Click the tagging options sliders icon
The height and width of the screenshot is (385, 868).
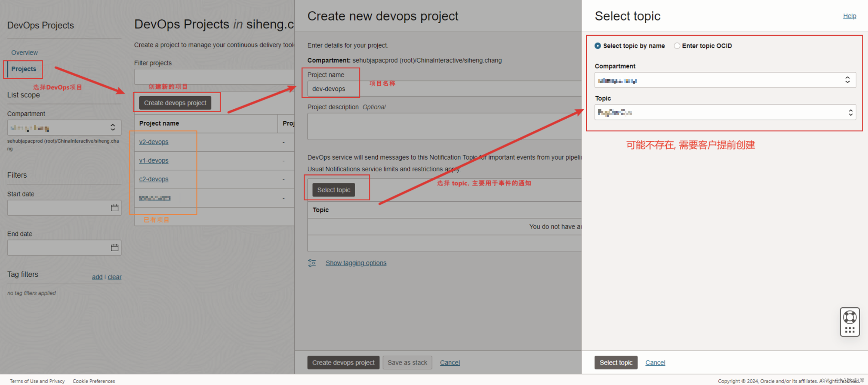[x=312, y=263]
